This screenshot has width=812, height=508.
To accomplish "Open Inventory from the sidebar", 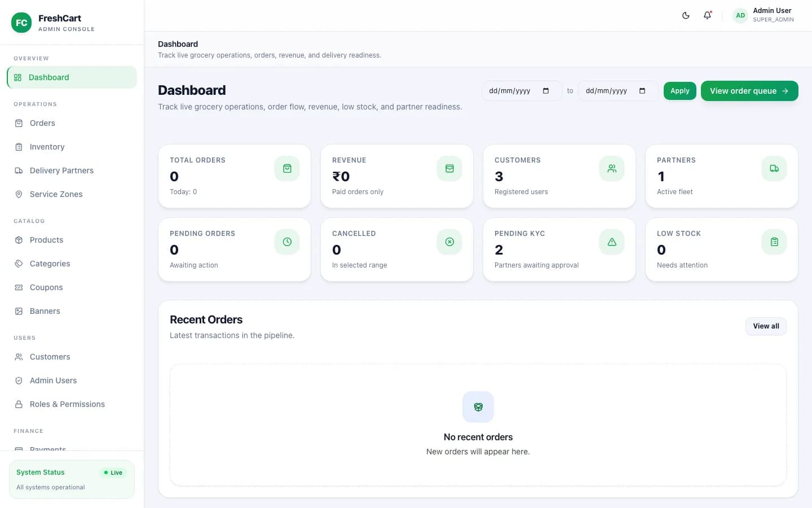I will (72, 147).
